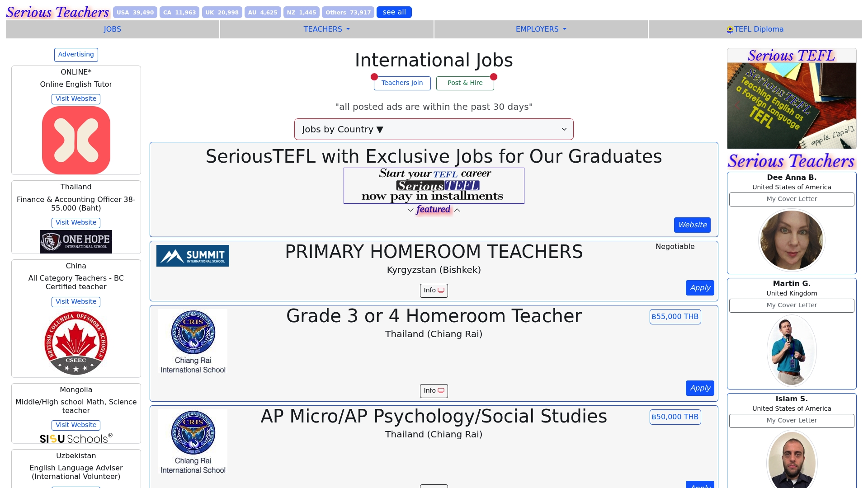The height and width of the screenshot is (488, 868).
Task: Click the British Columbia Offshore Schools emblem
Action: click(x=76, y=343)
